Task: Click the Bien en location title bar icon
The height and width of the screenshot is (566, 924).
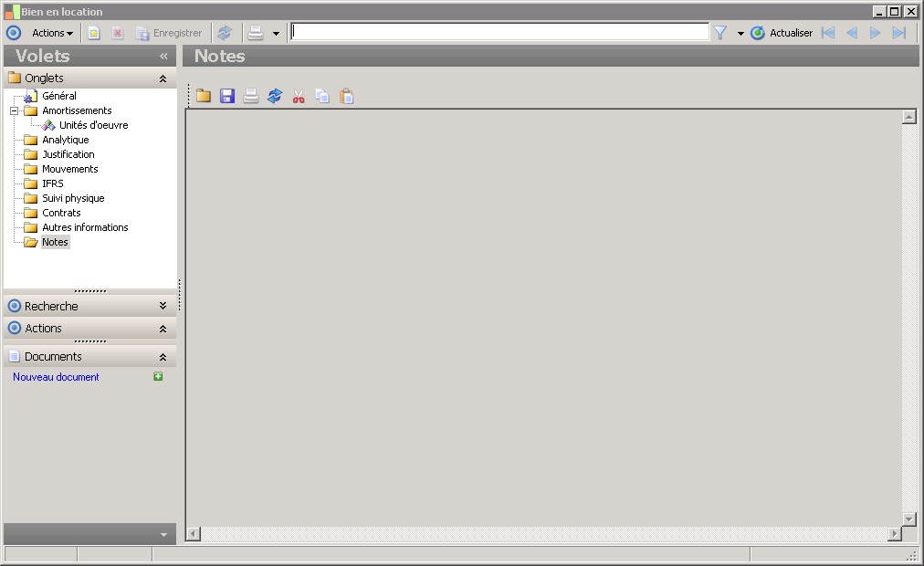Action: (13, 11)
